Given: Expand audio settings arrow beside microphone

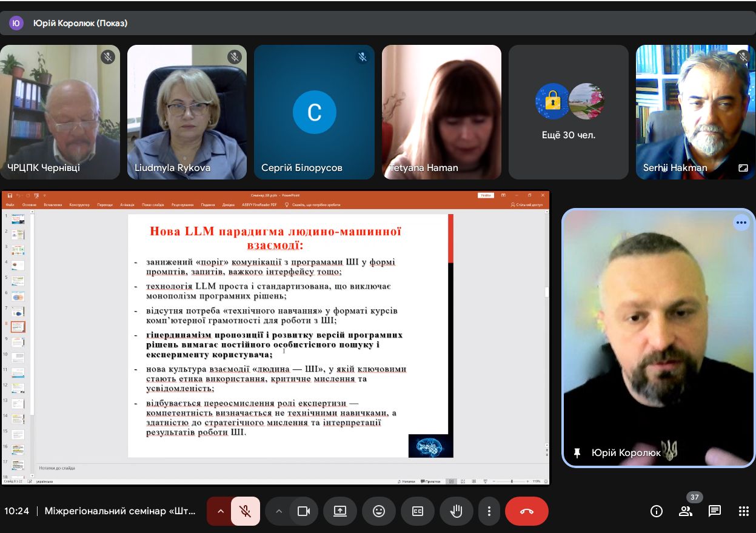Looking at the screenshot, I should click(221, 511).
